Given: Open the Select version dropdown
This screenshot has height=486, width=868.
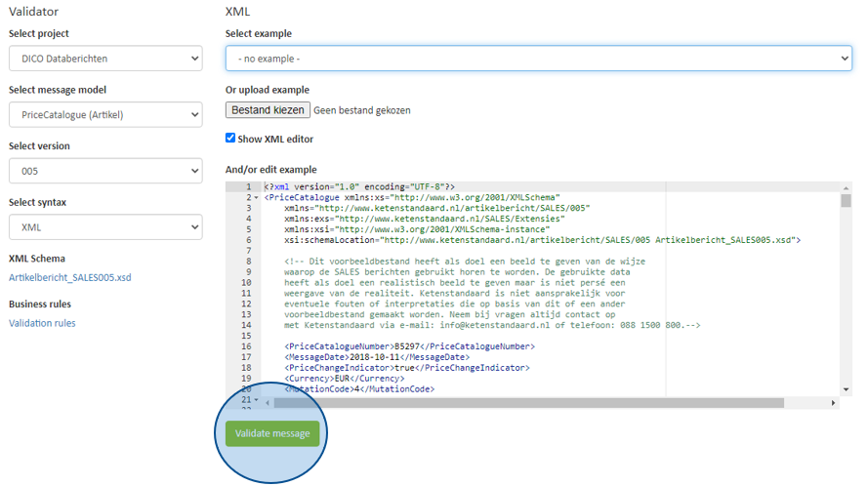Looking at the screenshot, I should (x=105, y=171).
